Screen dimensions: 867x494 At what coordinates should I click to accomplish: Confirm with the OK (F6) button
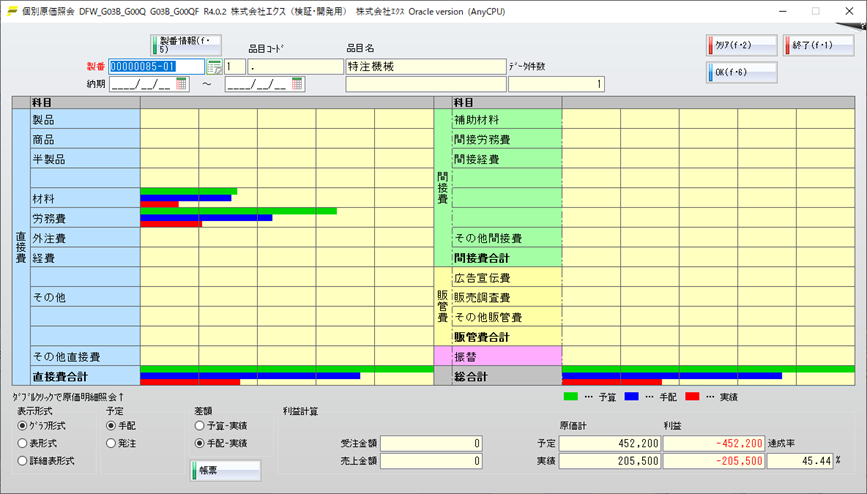pos(741,73)
